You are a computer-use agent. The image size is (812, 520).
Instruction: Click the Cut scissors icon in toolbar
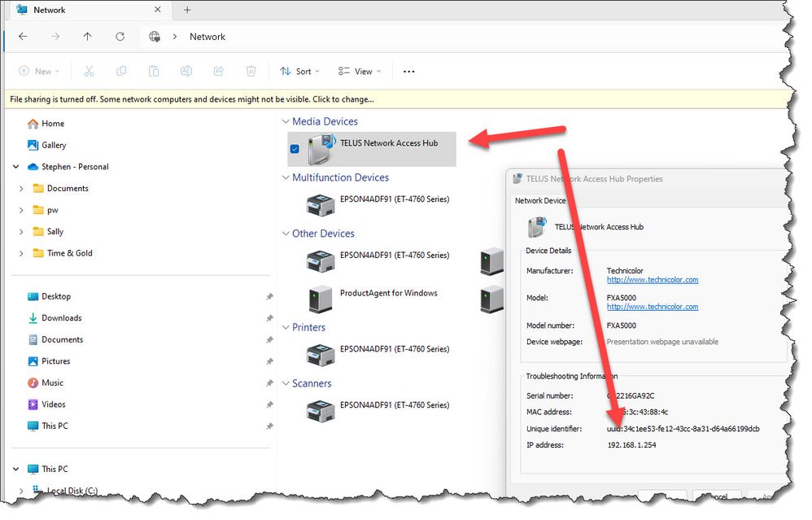(89, 72)
